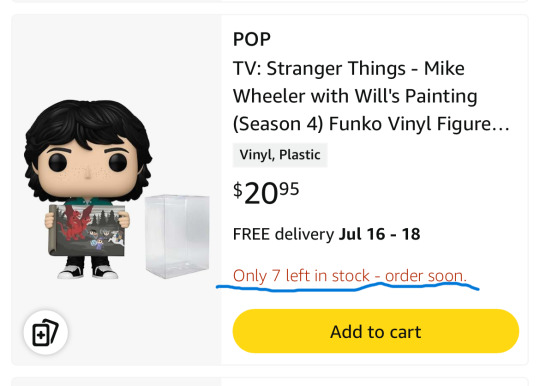Screen dimensions: 540x386
Task: Click the Vinyl, Plastic material badge
Action: pyautogui.click(x=280, y=155)
